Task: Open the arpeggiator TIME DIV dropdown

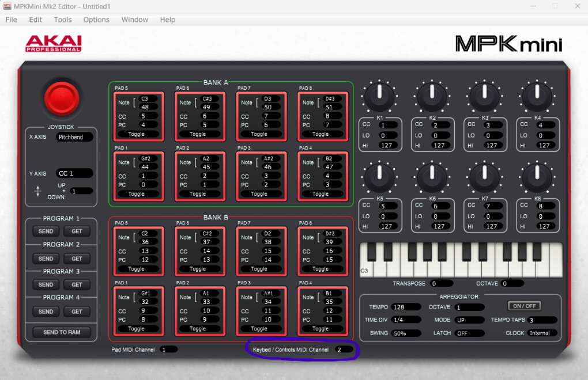Action: [406, 320]
